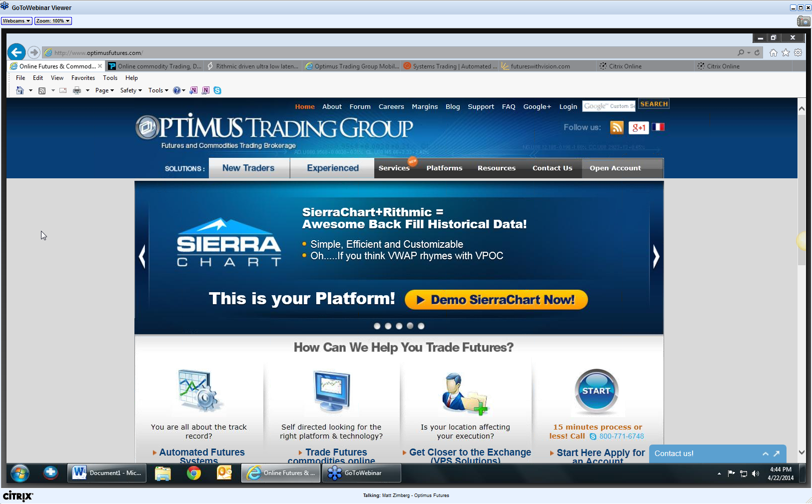Click the Windows Start orb
The image size is (812, 504).
click(x=20, y=473)
